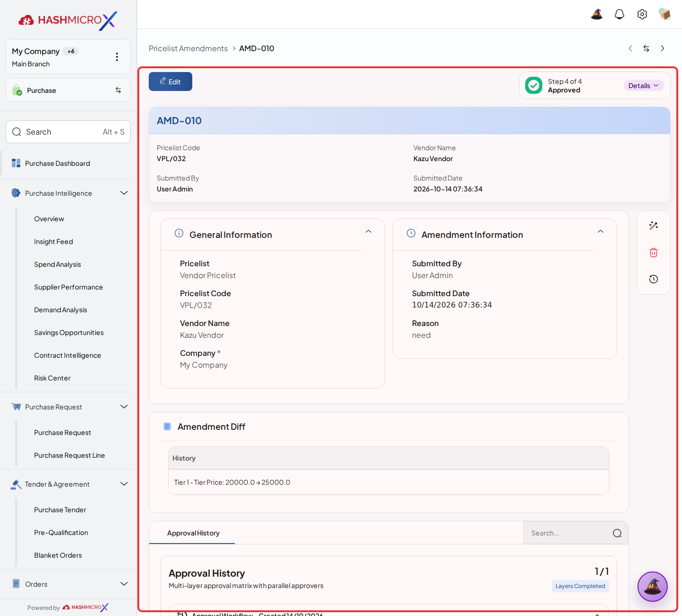The width and height of the screenshot is (682, 616).
Task: Open the floating wizard assistant button
Action: pos(653,587)
